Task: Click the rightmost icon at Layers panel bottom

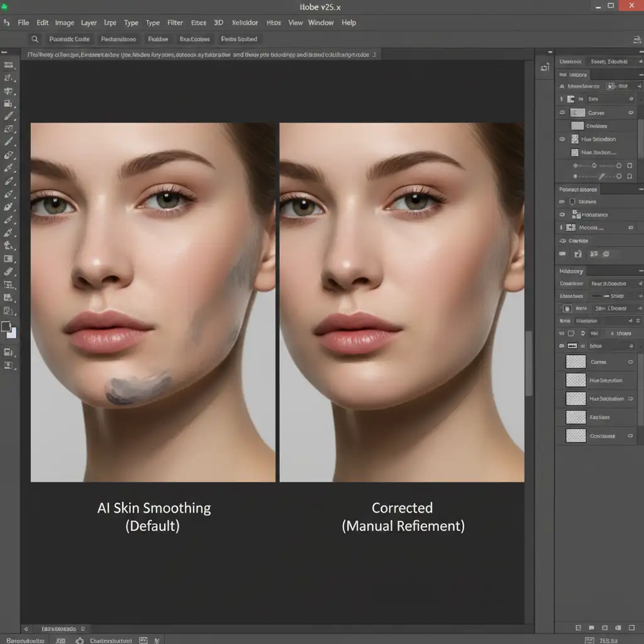Action: (x=631, y=628)
